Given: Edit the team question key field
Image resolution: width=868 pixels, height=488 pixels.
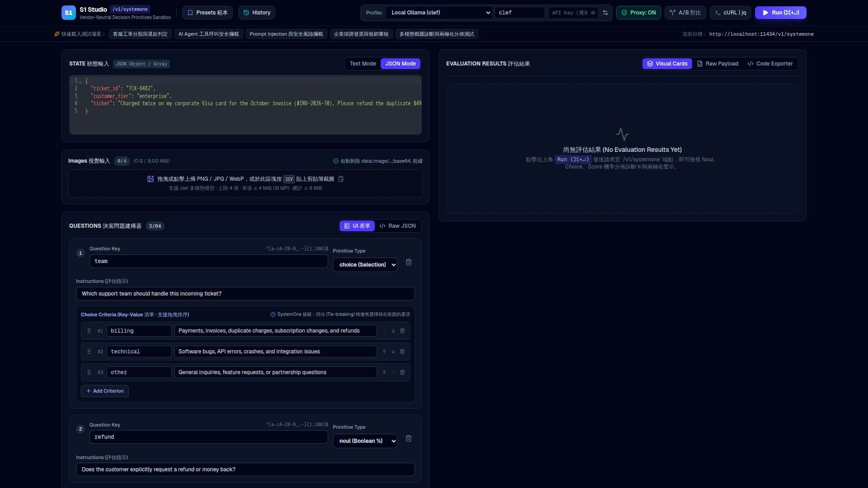Looking at the screenshot, I should tap(208, 261).
